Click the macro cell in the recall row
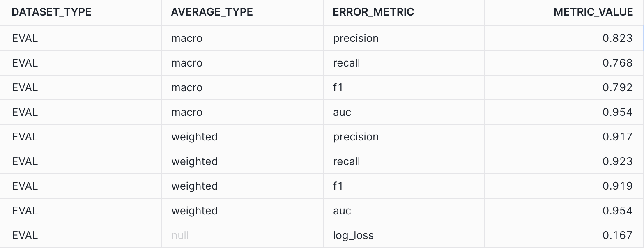Viewport: 644px width, 248px height. point(187,63)
